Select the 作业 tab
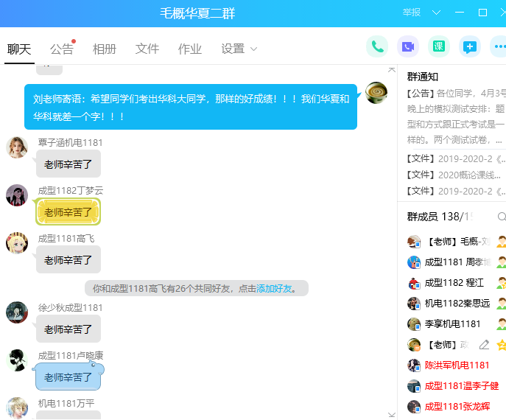The height and width of the screenshot is (420, 506). pos(190,49)
